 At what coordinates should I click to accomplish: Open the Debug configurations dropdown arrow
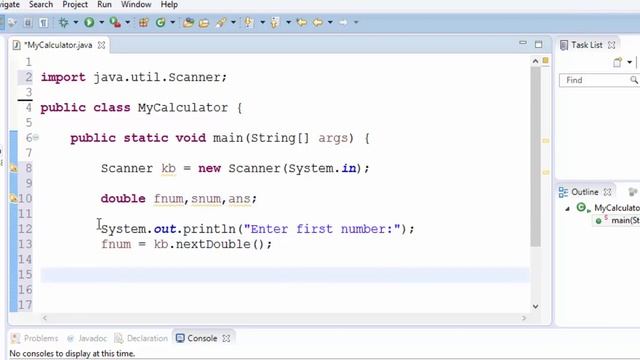point(76,22)
